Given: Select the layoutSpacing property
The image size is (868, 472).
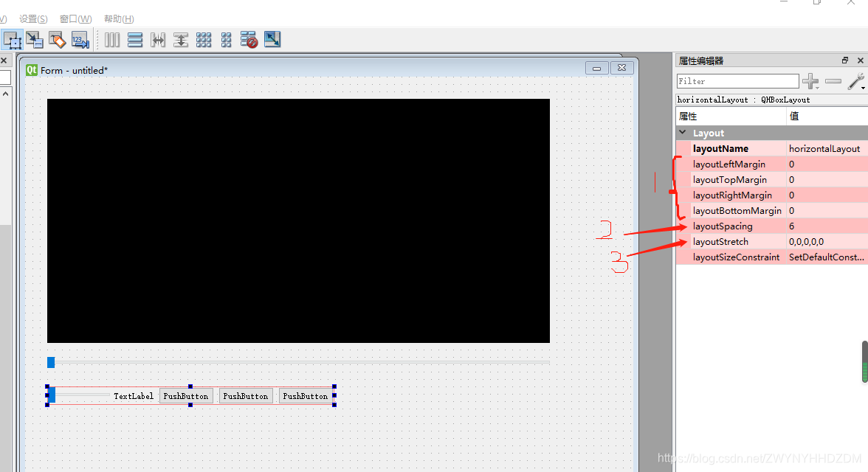Looking at the screenshot, I should pyautogui.click(x=772, y=226).
